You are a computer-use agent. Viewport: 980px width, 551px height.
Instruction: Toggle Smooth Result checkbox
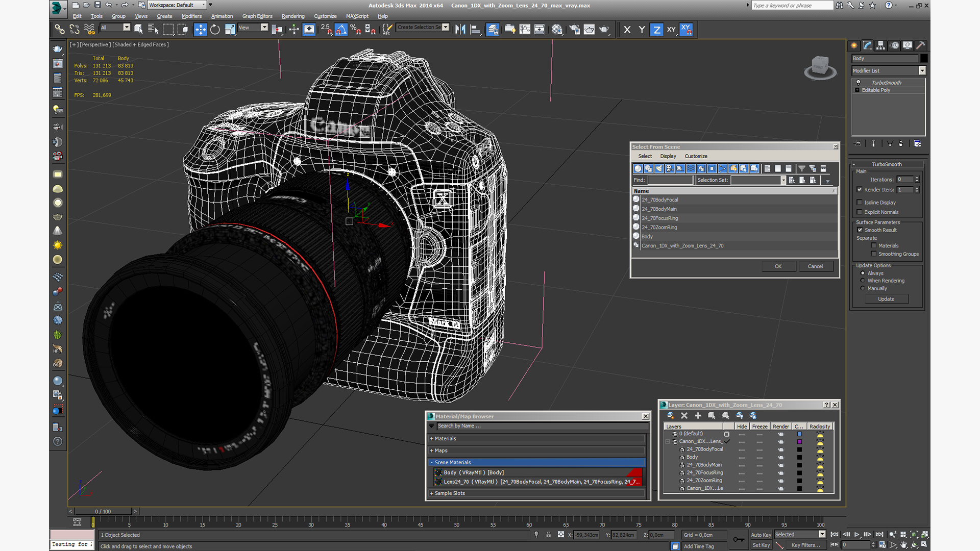click(x=860, y=230)
